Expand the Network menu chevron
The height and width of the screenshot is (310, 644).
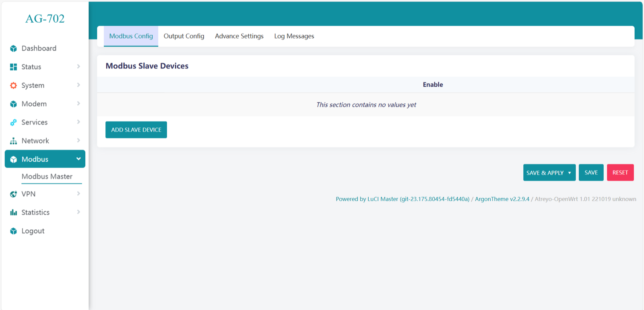click(78, 140)
